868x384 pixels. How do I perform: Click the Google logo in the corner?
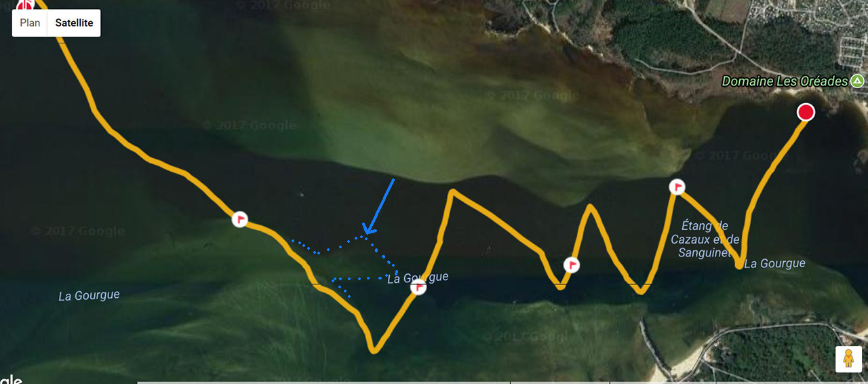pyautogui.click(x=11, y=379)
